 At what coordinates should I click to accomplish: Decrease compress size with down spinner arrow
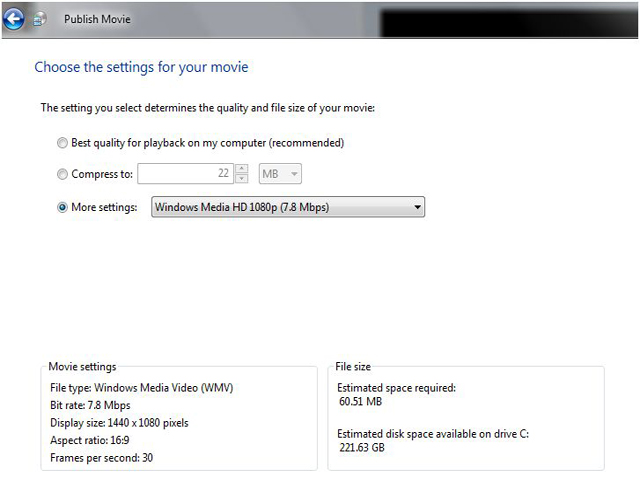tap(242, 178)
